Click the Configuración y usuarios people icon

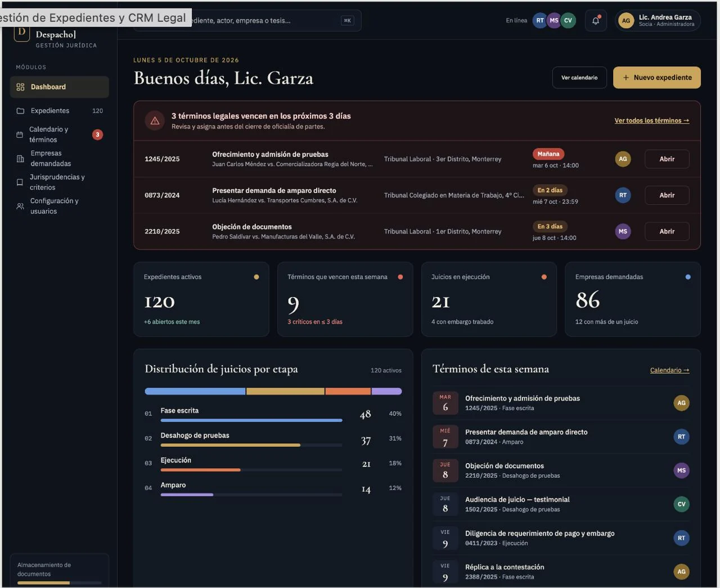[x=20, y=206]
